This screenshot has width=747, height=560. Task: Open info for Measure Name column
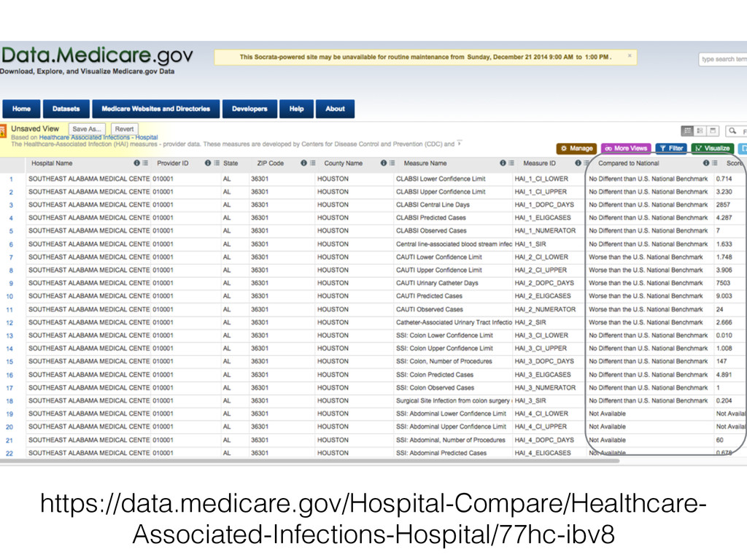point(503,163)
